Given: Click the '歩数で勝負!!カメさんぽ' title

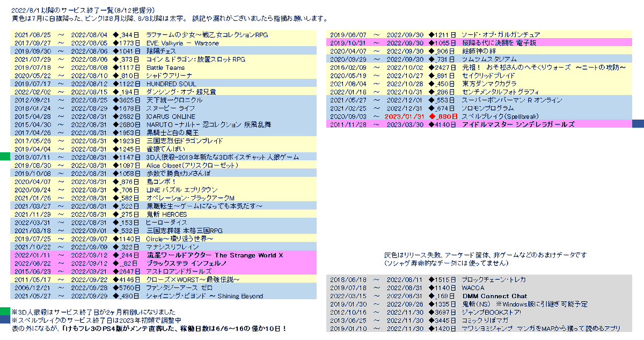Looking at the screenshot, I should (179, 173).
